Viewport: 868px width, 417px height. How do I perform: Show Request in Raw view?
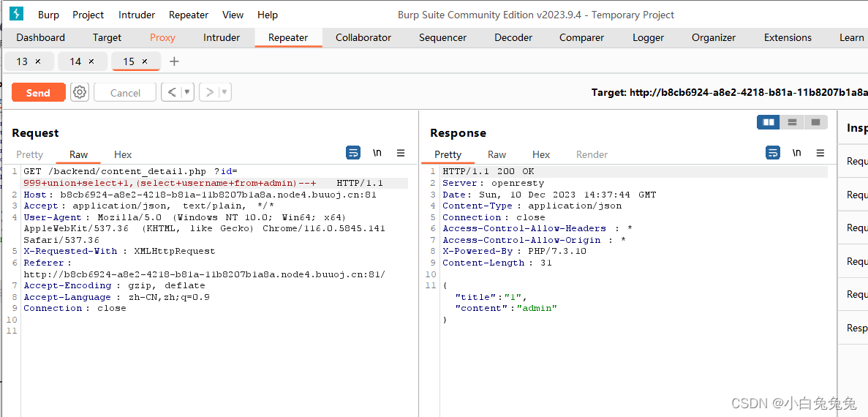78,154
